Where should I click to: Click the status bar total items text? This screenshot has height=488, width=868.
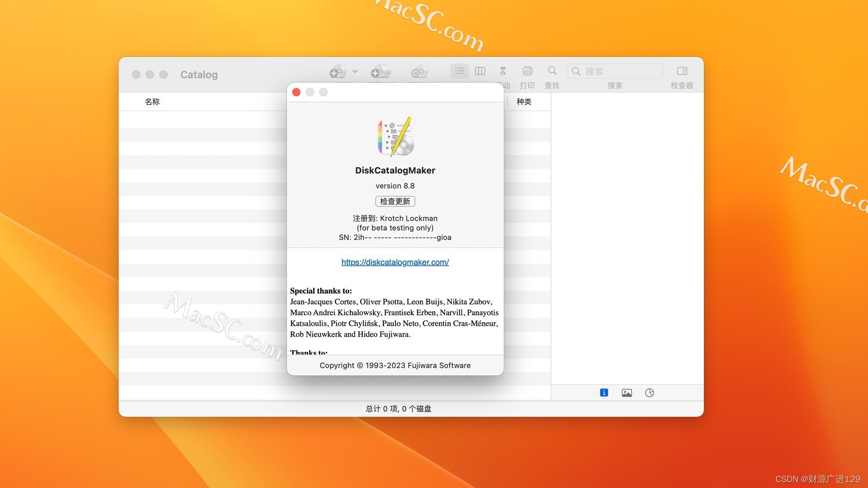click(398, 409)
